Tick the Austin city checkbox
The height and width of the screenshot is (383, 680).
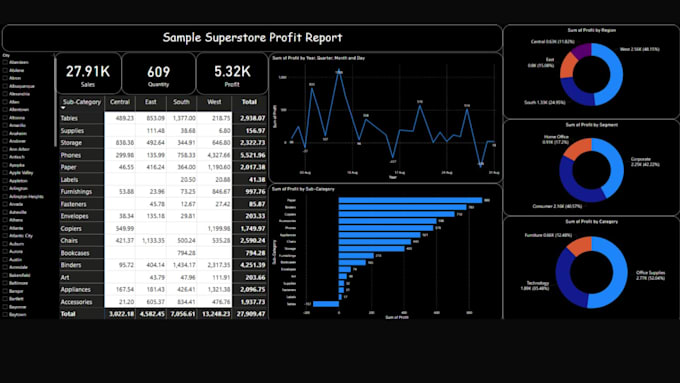(x=5, y=259)
